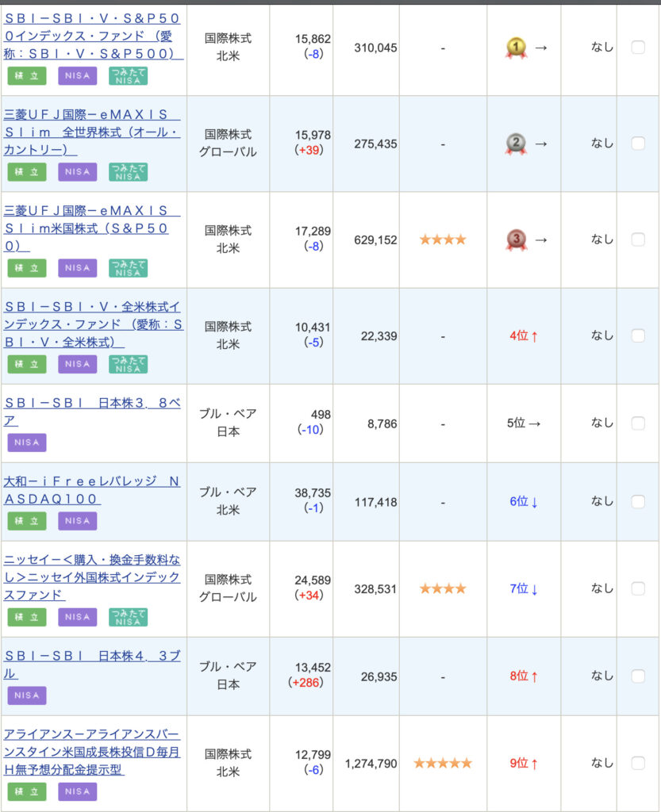661x812 pixels.
Task: Click the gold rank 1 medal icon
Action: click(x=516, y=48)
